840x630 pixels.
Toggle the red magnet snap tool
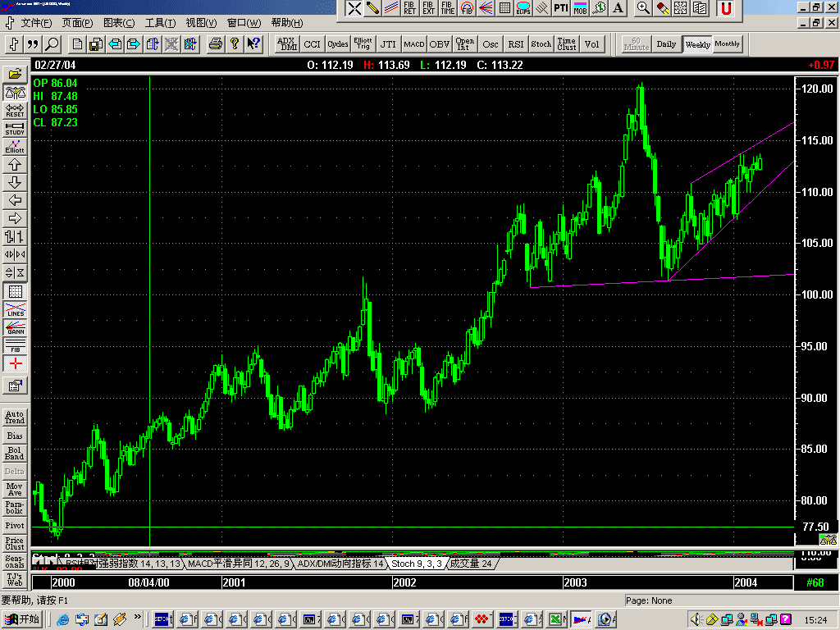(726, 8)
